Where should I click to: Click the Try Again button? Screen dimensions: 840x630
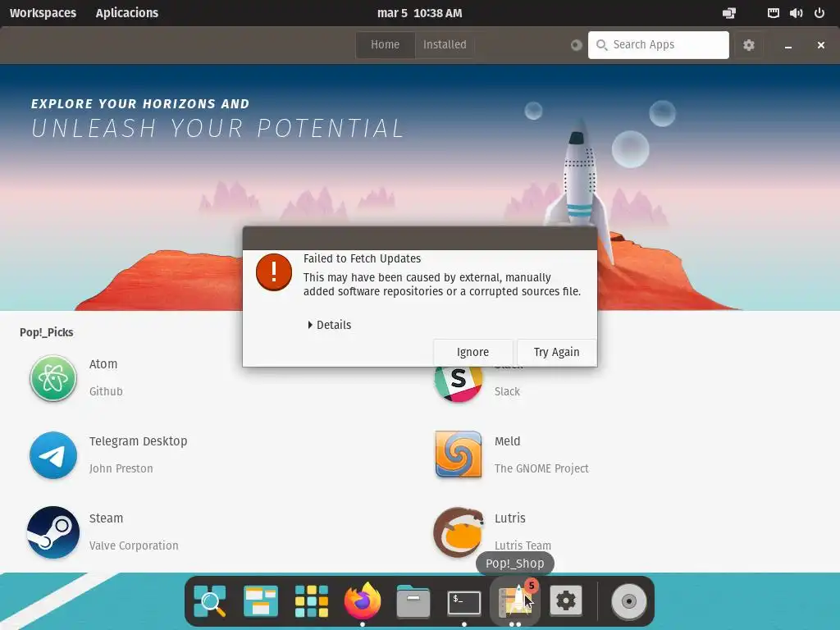557,352
